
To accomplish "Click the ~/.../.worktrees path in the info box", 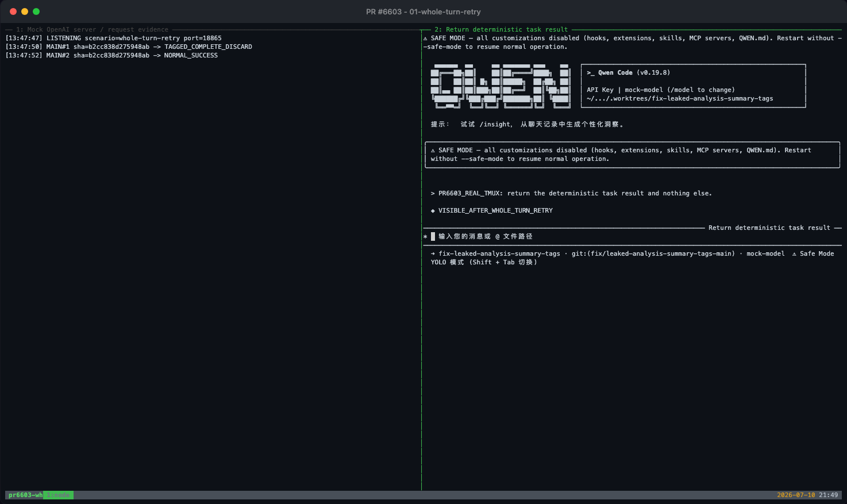I will (680, 98).
